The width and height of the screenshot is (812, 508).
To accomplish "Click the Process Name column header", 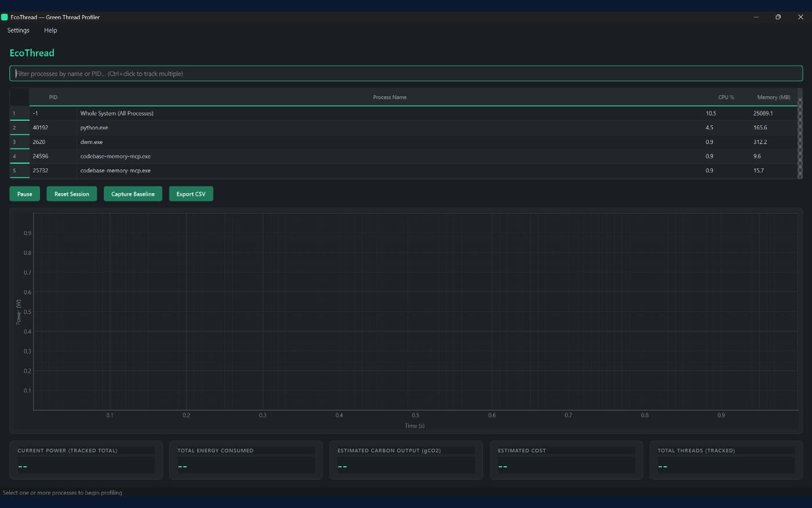I will point(390,97).
